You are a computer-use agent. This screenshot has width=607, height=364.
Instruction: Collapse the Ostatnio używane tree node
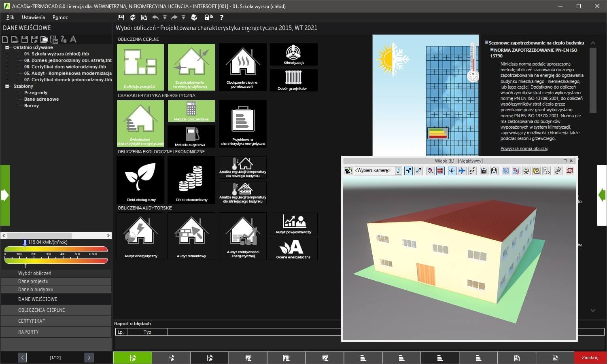[7, 47]
